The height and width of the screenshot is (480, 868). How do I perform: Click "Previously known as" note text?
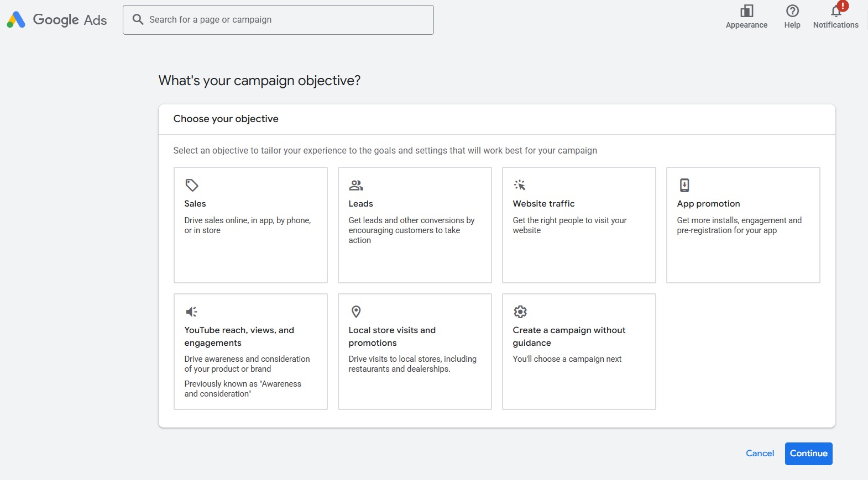pos(243,389)
